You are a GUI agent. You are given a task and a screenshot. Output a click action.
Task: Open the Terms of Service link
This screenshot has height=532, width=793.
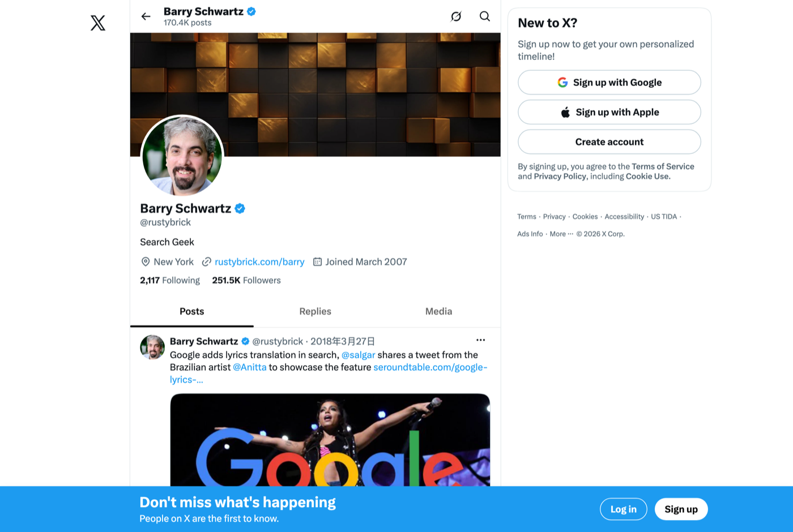[663, 166]
